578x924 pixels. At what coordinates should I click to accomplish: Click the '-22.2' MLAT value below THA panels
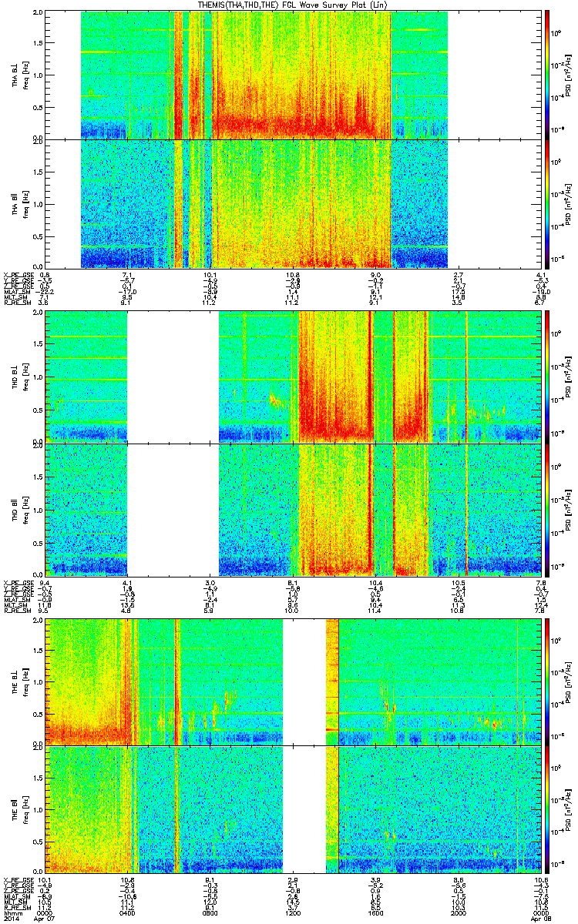(x=45, y=293)
